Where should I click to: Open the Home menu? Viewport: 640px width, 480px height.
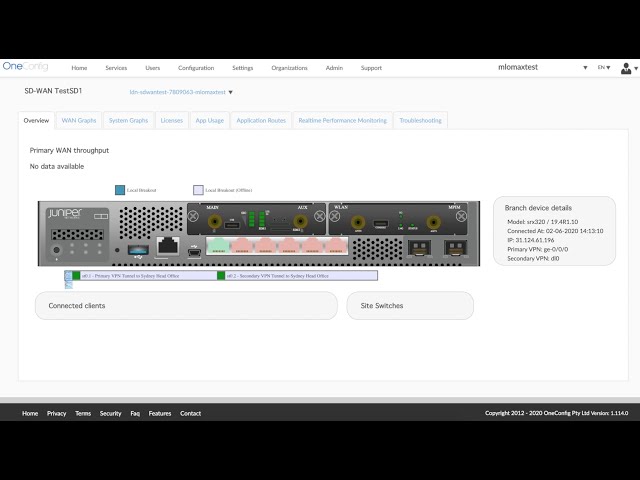click(x=79, y=68)
